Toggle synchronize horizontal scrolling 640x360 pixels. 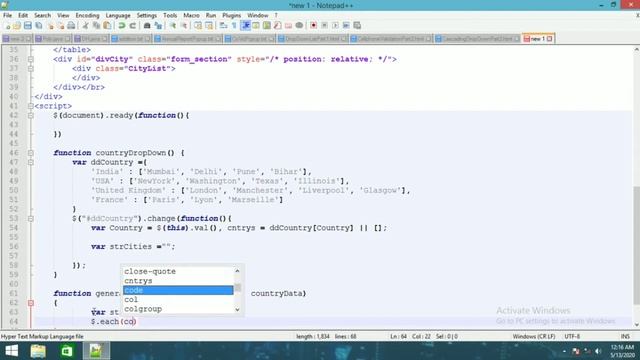coord(209,25)
